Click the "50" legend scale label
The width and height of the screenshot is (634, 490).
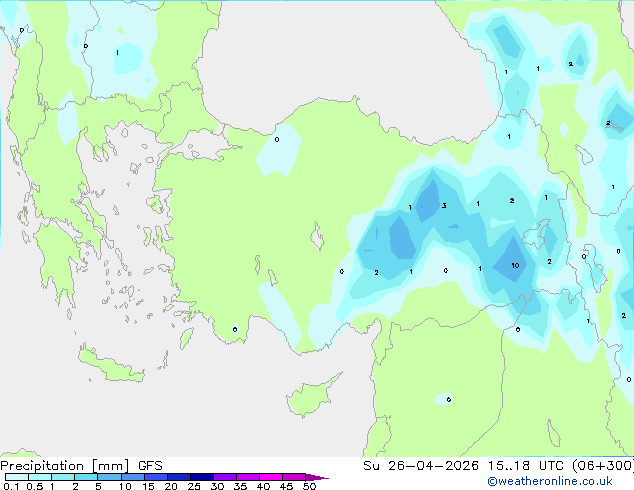309,486
